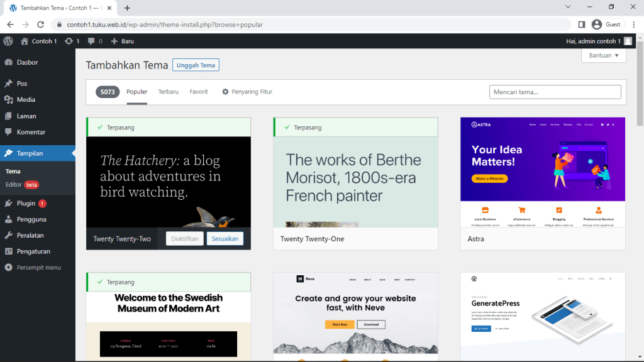Click the Plugin plug icon
The height and width of the screenshot is (362, 644).
click(8, 203)
